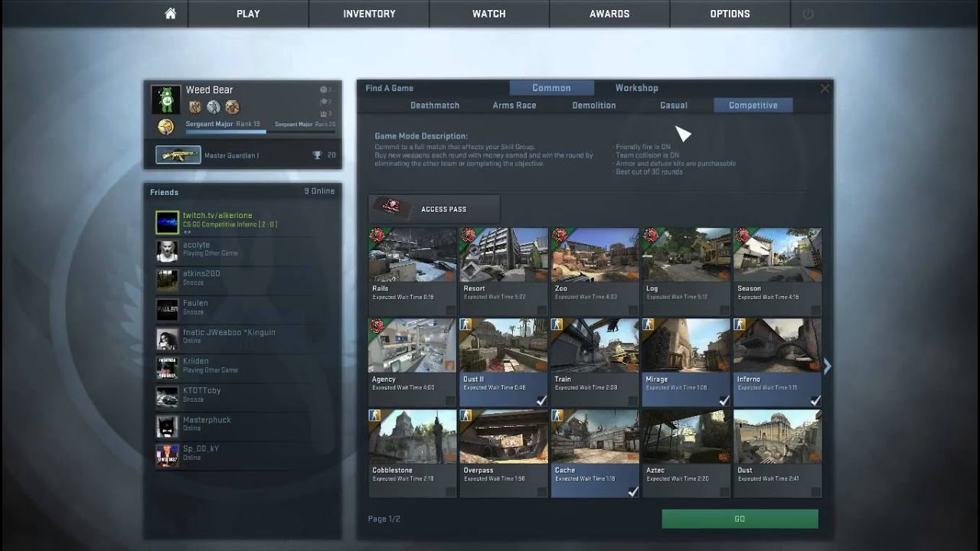Select the Deathmatch game mode
This screenshot has width=980, height=551.
tap(435, 106)
